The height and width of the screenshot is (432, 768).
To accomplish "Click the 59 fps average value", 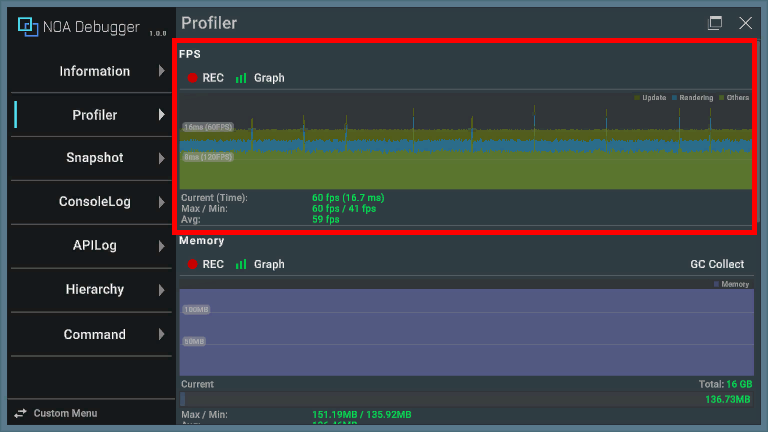I will coord(326,219).
